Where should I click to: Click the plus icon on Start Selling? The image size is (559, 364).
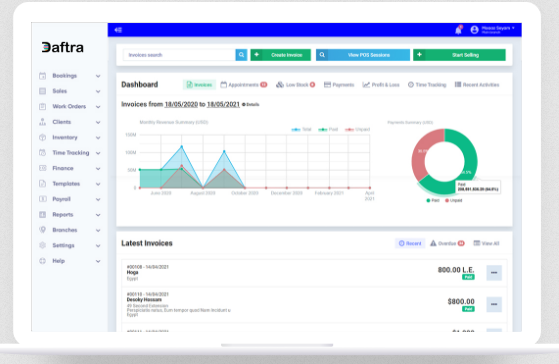420,55
